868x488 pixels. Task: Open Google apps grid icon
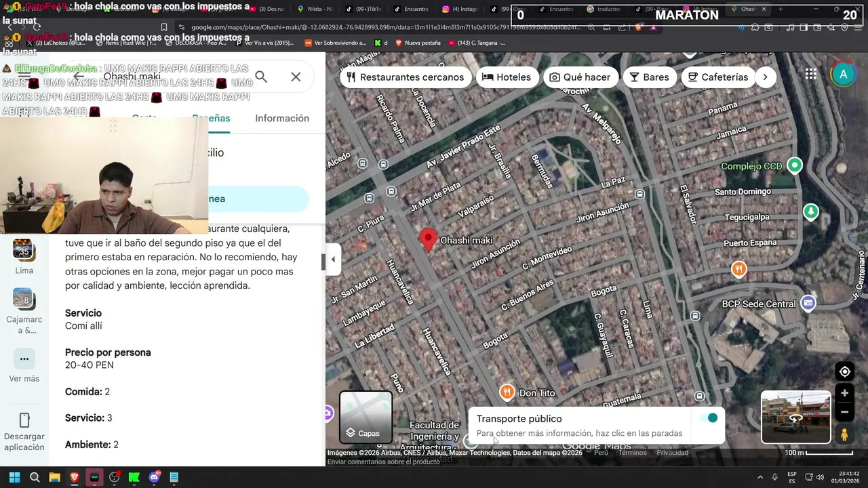811,75
